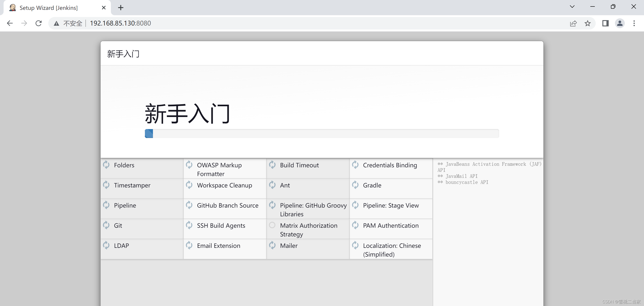This screenshot has height=306, width=644.
Task: Click the Timestamper spinner icon
Action: click(x=106, y=185)
